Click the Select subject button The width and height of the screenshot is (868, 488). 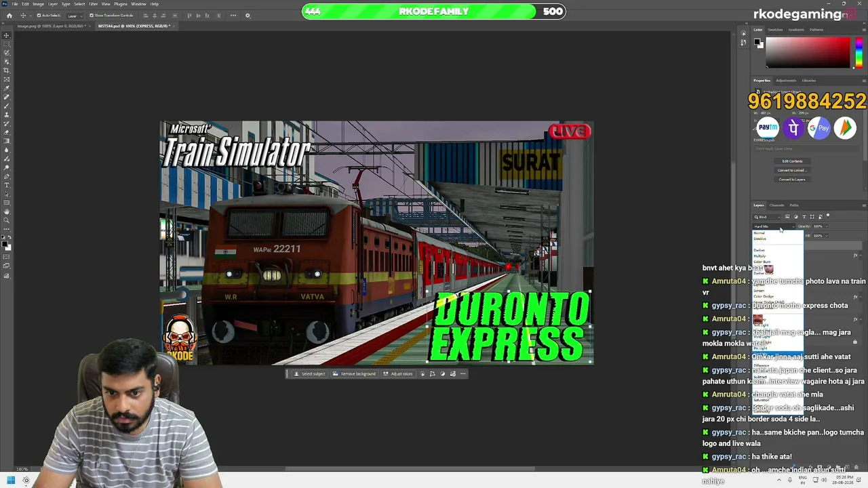tap(310, 373)
